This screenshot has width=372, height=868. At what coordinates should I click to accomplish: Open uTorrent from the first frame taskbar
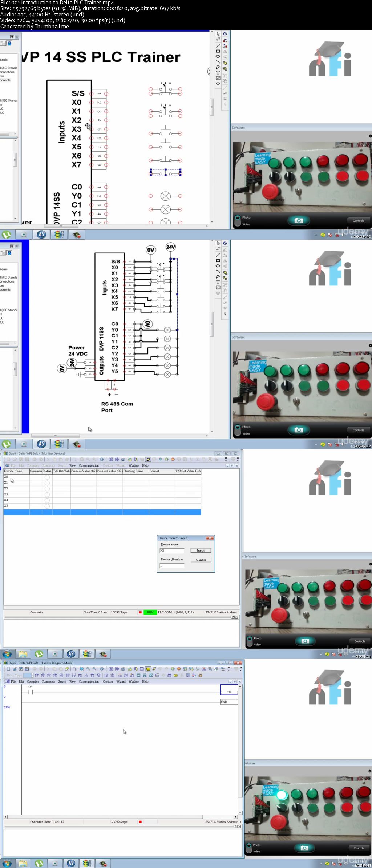(7, 235)
